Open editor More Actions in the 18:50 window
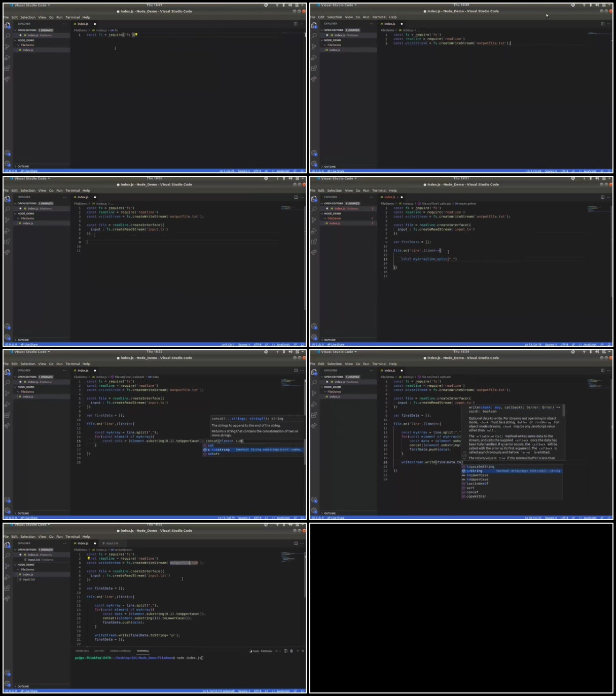616x696 pixels. (302, 197)
